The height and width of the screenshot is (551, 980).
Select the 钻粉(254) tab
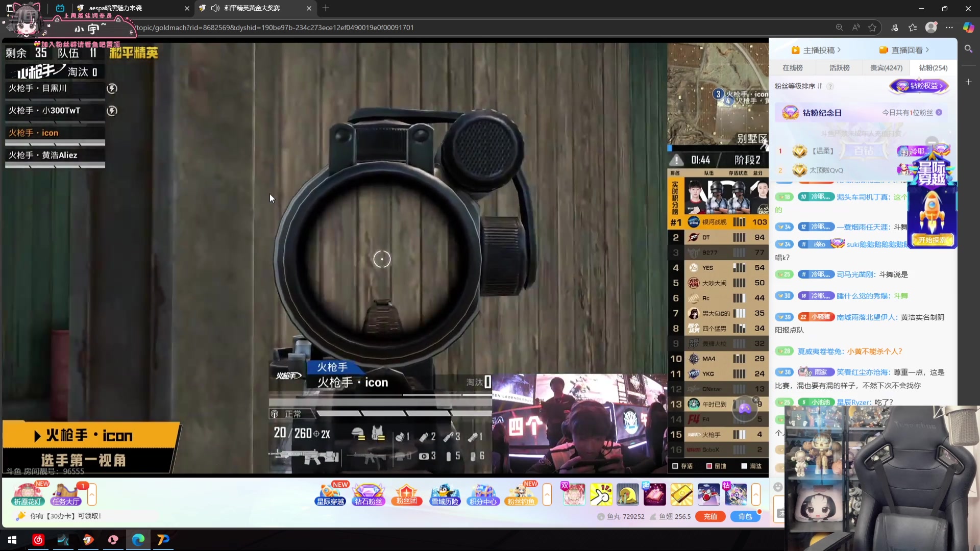[934, 68]
